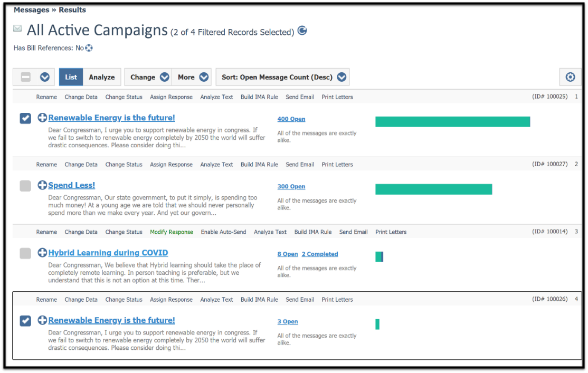The image size is (588, 373).
Task: Click Analyze Text for campaign ID 100025
Action: click(x=216, y=97)
